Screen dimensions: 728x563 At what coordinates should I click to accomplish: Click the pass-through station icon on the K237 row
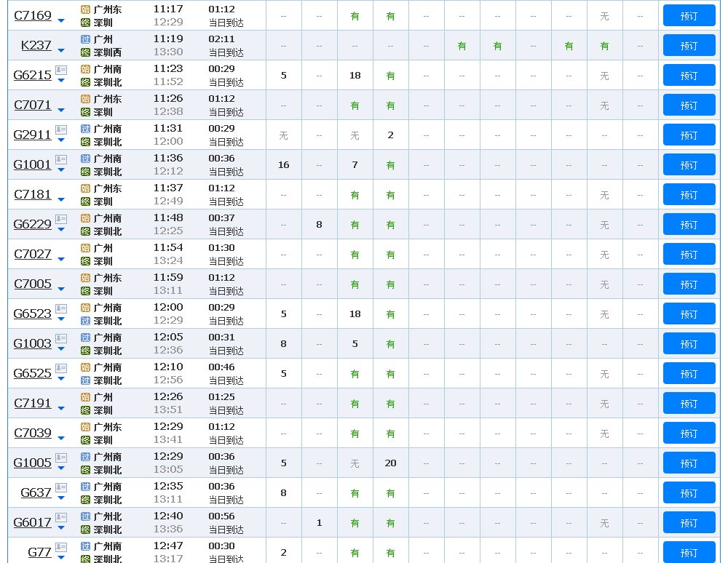click(x=85, y=39)
